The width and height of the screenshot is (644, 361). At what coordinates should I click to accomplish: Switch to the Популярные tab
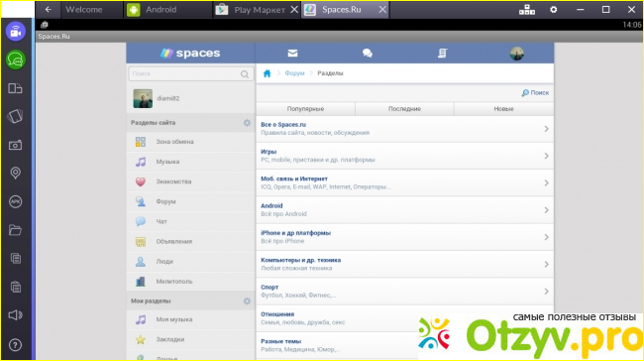[305, 109]
